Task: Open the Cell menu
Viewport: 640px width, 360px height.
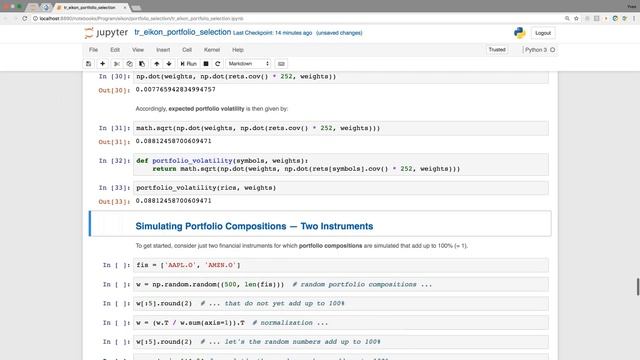Action: point(187,50)
